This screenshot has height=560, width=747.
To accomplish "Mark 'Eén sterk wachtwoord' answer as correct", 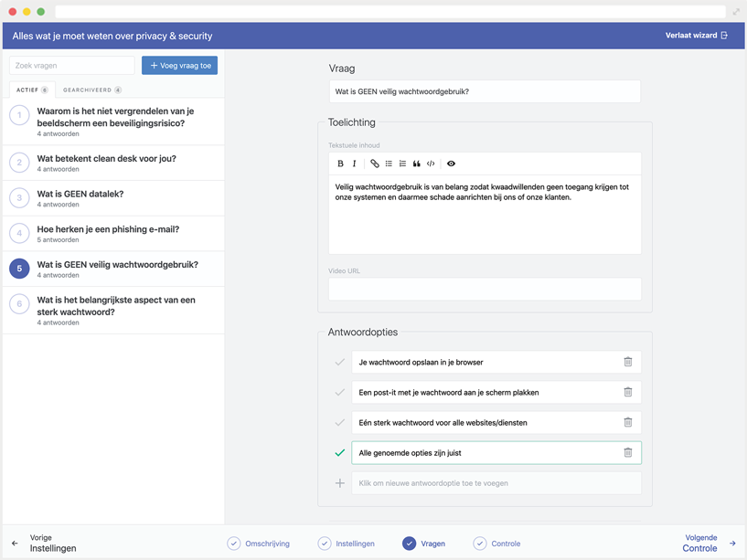I will [339, 422].
